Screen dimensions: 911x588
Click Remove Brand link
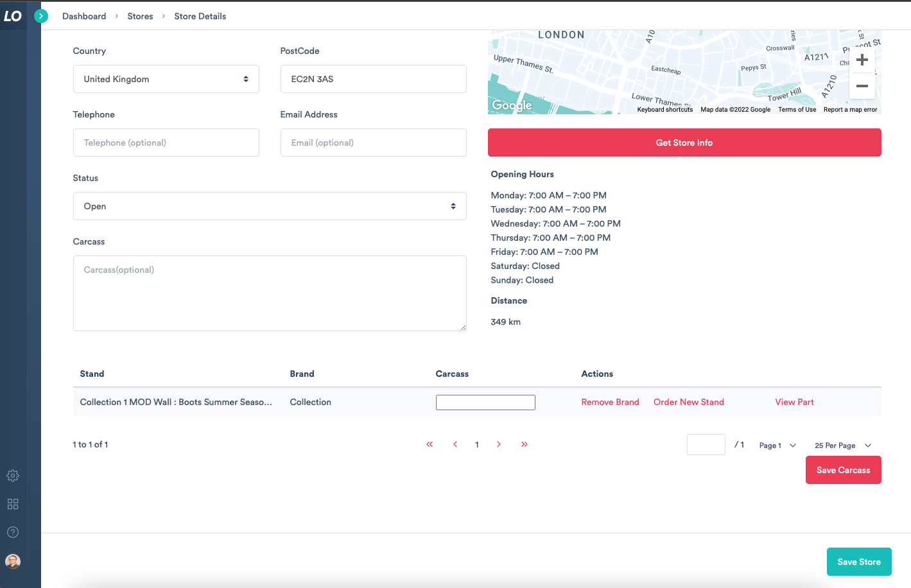[610, 402]
